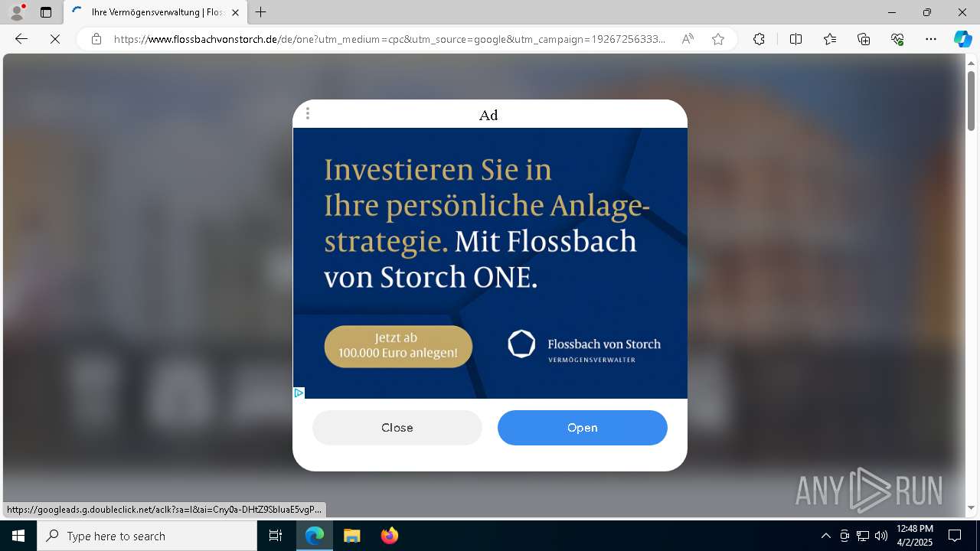View site information lock icon
The width and height of the screenshot is (980, 551).
click(96, 39)
